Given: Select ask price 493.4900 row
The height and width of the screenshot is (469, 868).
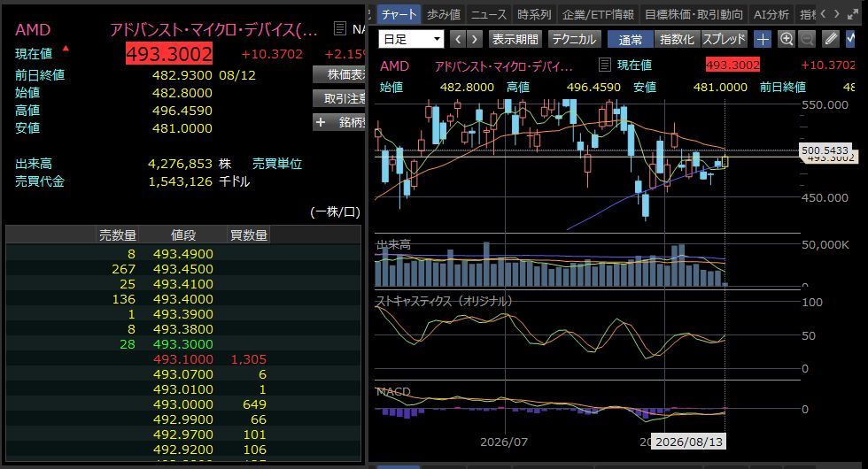Looking at the screenshot, I should click(x=182, y=254).
